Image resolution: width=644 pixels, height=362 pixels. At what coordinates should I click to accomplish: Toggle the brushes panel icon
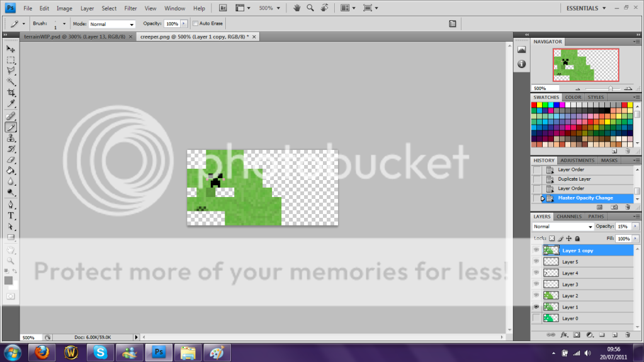[452, 24]
